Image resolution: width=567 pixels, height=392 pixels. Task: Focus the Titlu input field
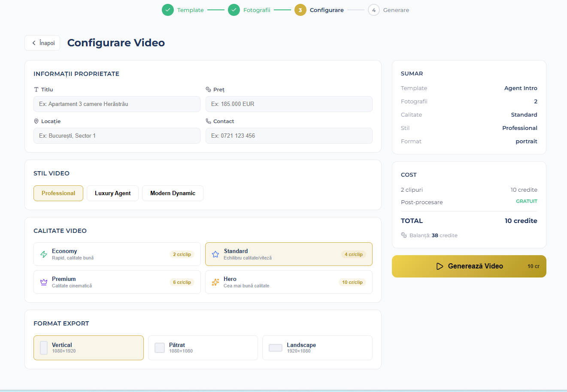point(117,104)
